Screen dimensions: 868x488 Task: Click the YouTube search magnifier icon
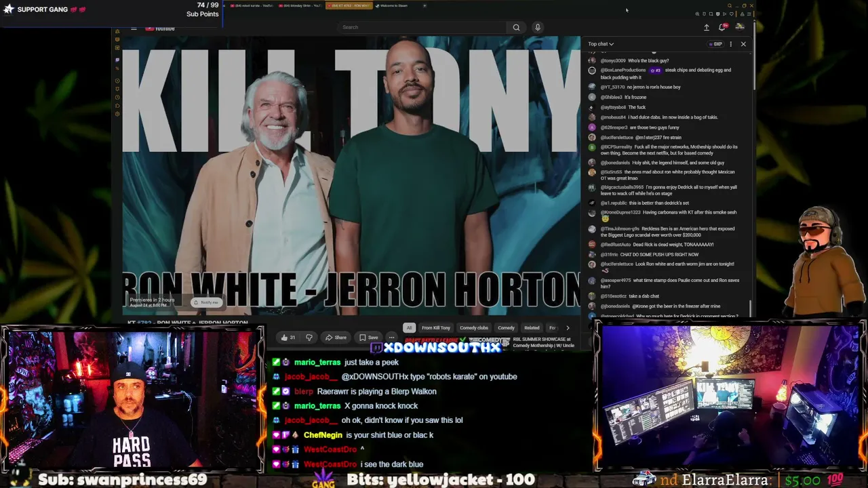(516, 27)
